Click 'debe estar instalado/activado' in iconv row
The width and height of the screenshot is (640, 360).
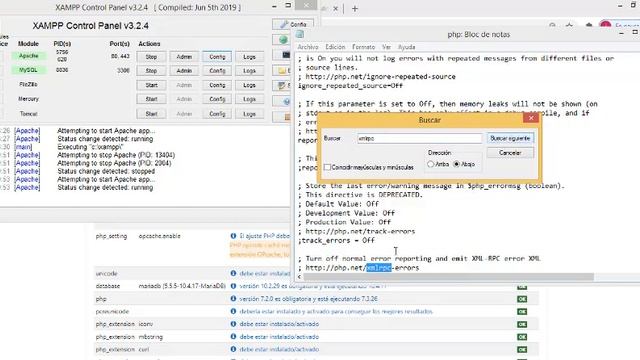[279, 324]
